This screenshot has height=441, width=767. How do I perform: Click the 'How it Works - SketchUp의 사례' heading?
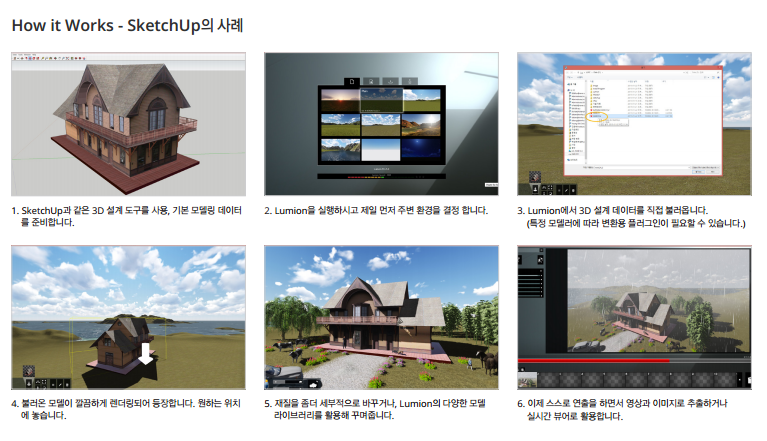pyautogui.click(x=127, y=25)
